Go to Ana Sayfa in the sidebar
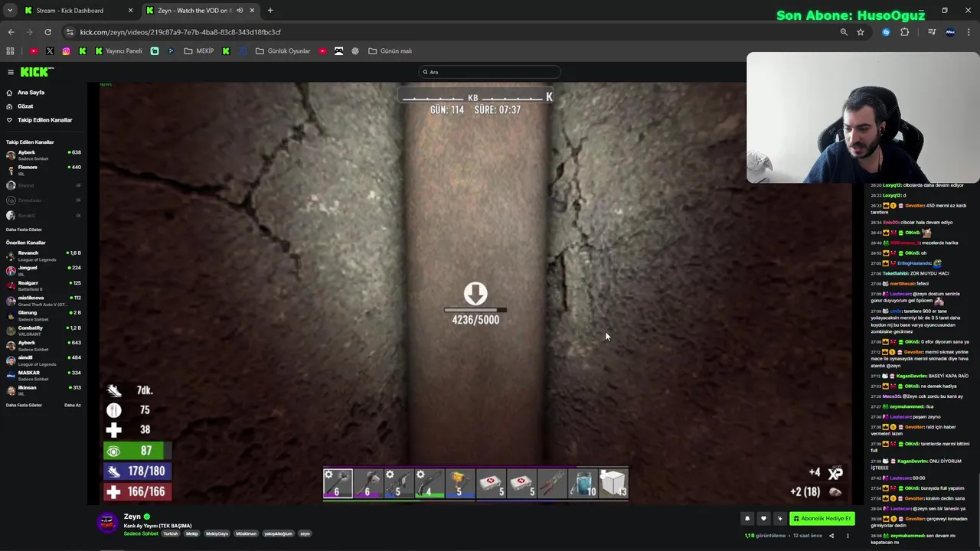This screenshot has width=980, height=551. point(31,93)
